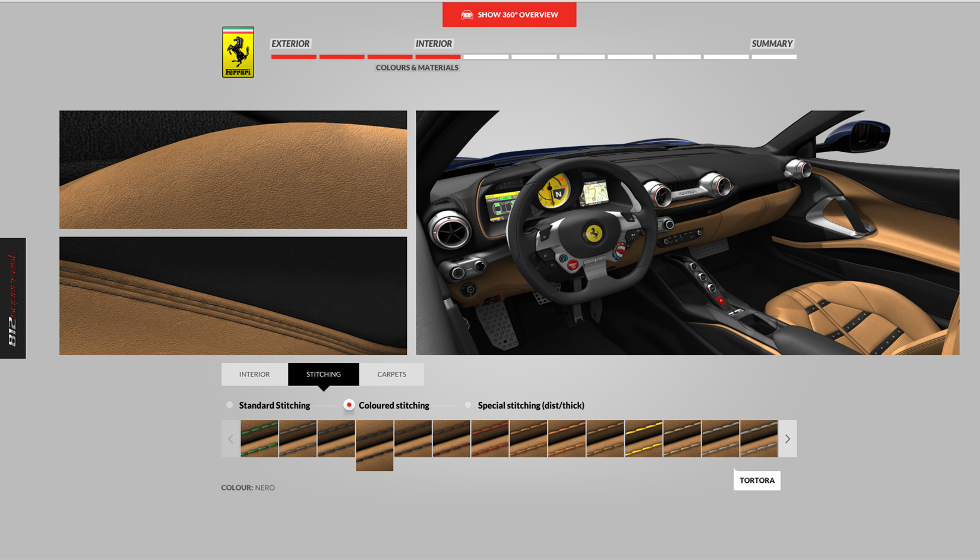Select the bright orange stitching swatch
Image resolution: width=980 pixels, height=560 pixels.
point(567,439)
